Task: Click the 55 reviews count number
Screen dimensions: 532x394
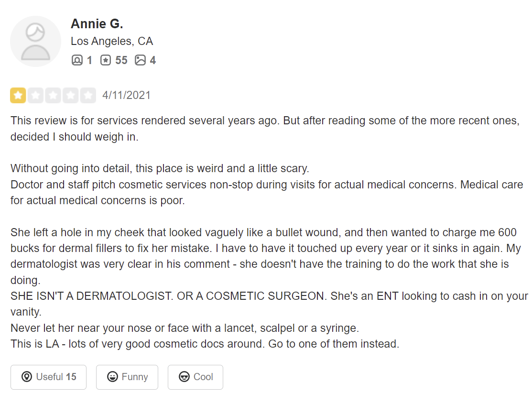Action: point(121,60)
